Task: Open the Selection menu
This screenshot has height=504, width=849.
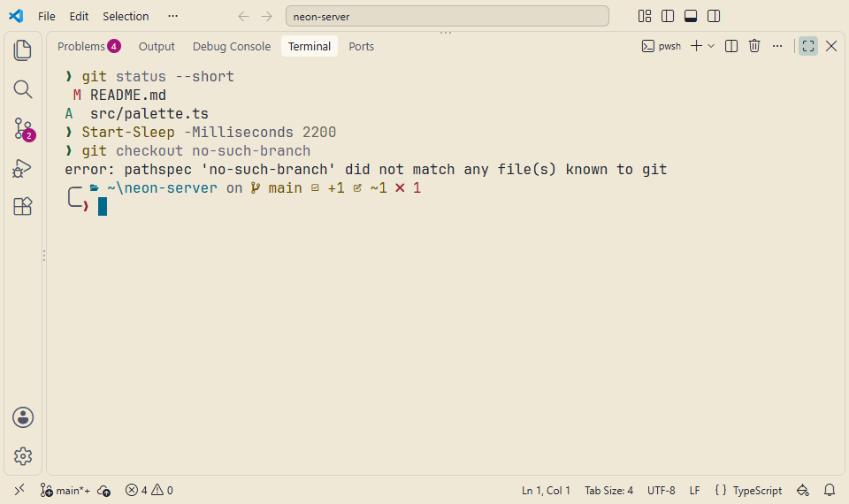Action: coord(126,16)
